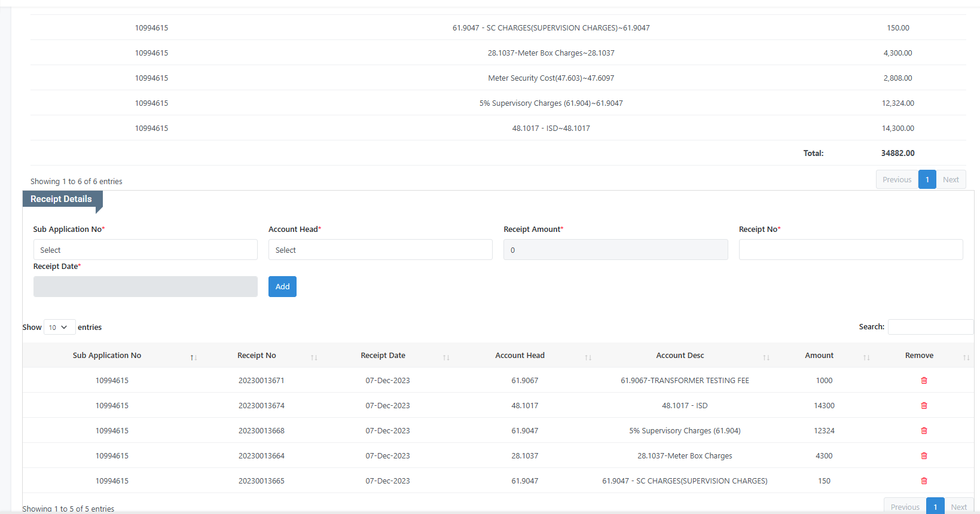Sort table by Receipt Date column
Screen dimensions: 980x514
pyautogui.click(x=446, y=357)
